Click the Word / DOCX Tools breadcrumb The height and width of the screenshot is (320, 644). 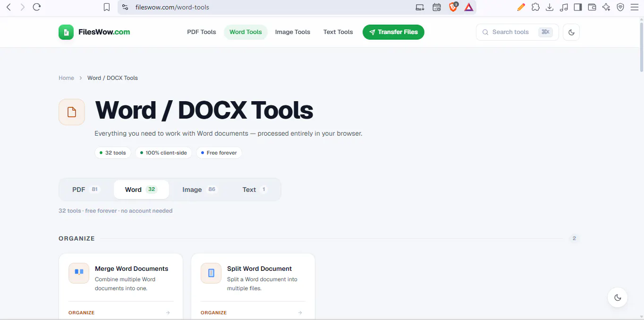112,78
